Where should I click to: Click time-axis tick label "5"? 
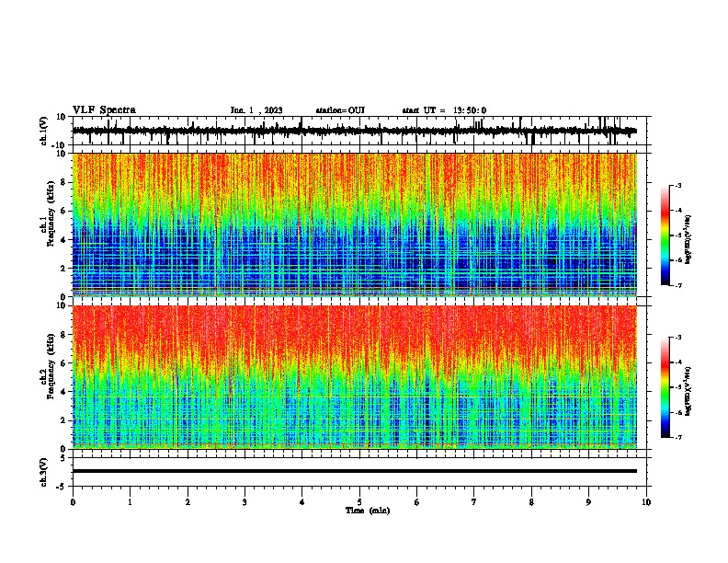tap(359, 502)
